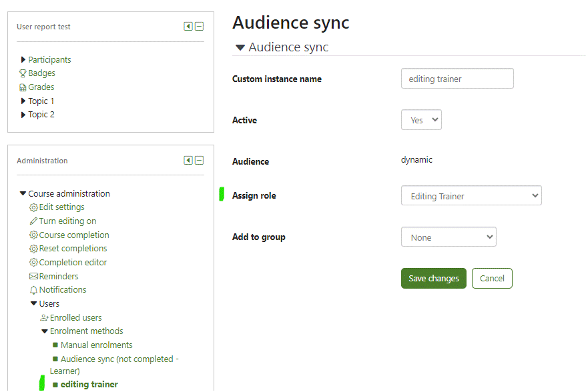Focus the Custom instance name field
The image size is (586, 392).
point(457,79)
